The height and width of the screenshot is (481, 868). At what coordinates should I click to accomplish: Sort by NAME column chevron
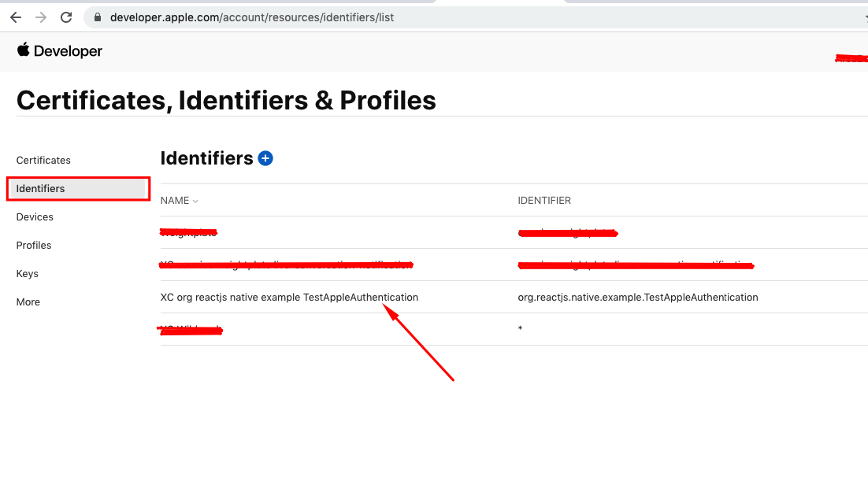[x=195, y=201]
